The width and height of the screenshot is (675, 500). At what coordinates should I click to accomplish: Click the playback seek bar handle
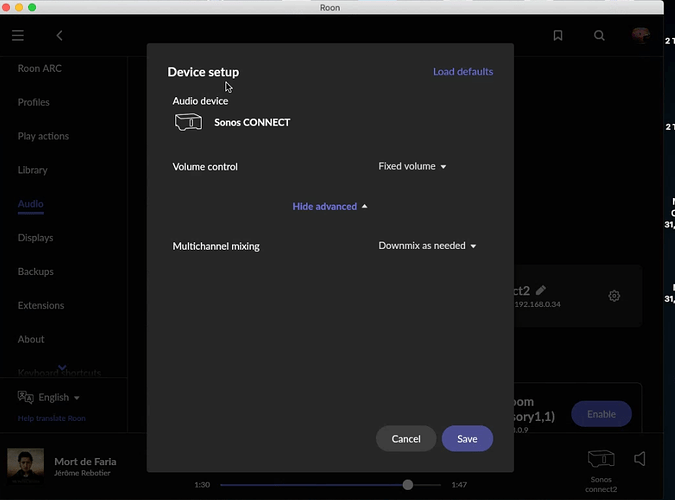[408, 485]
